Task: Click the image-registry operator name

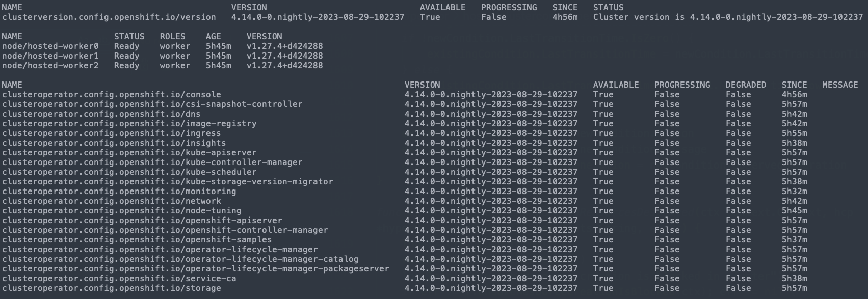Action: [x=129, y=124]
